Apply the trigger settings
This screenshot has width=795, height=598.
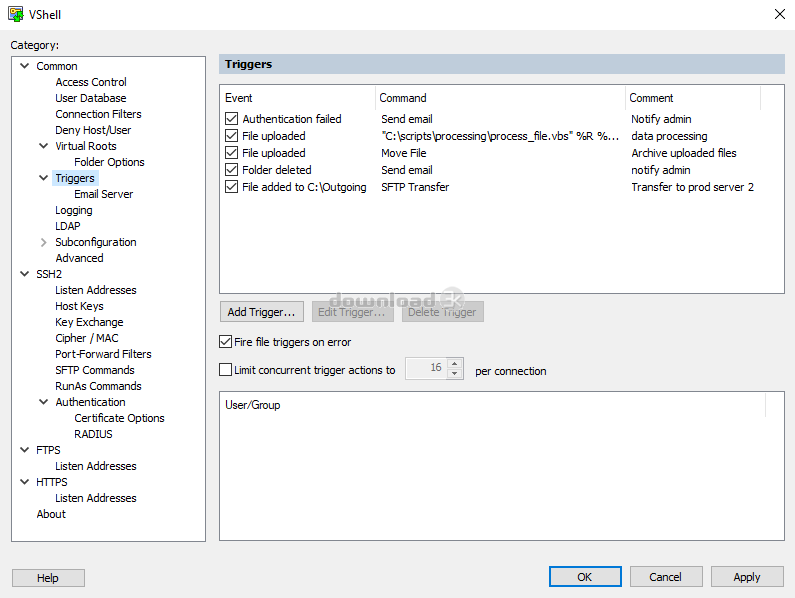pyautogui.click(x=747, y=577)
